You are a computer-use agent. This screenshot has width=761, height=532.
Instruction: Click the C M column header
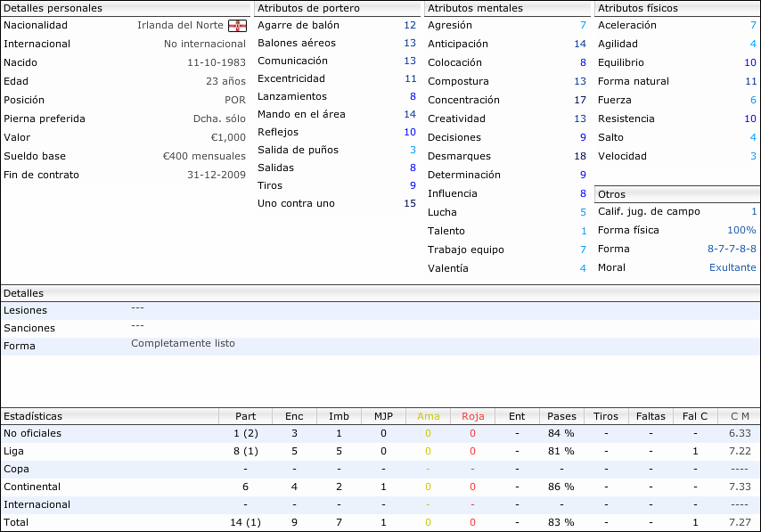pyautogui.click(x=739, y=416)
